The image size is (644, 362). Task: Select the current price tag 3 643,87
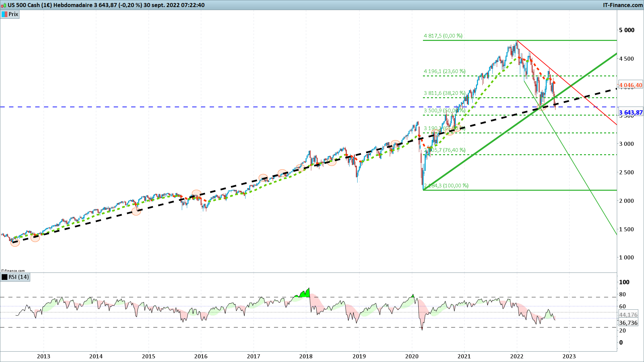631,113
